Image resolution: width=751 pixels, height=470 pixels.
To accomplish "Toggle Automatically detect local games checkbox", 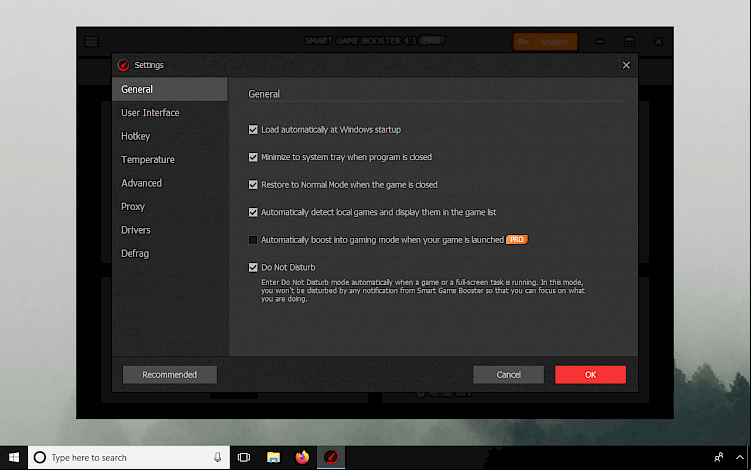I will tap(253, 212).
